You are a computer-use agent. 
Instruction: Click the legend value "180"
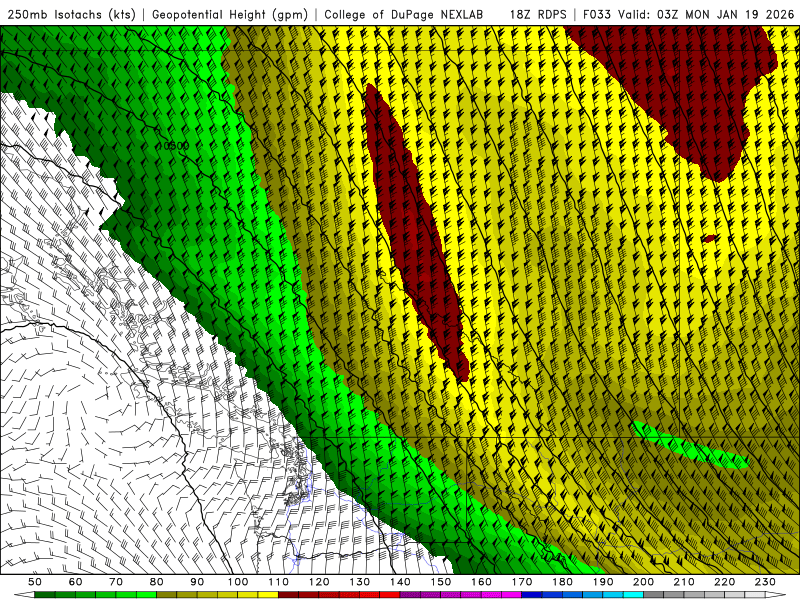(562, 582)
